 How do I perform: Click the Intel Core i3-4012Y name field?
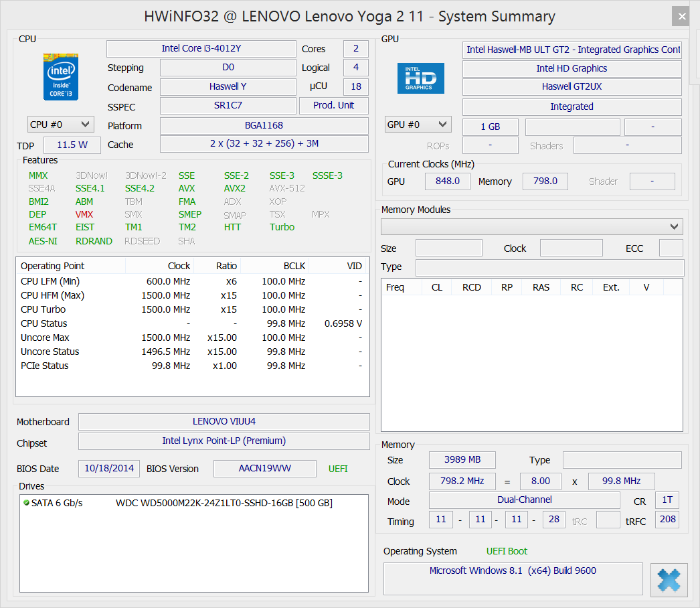[201, 49]
